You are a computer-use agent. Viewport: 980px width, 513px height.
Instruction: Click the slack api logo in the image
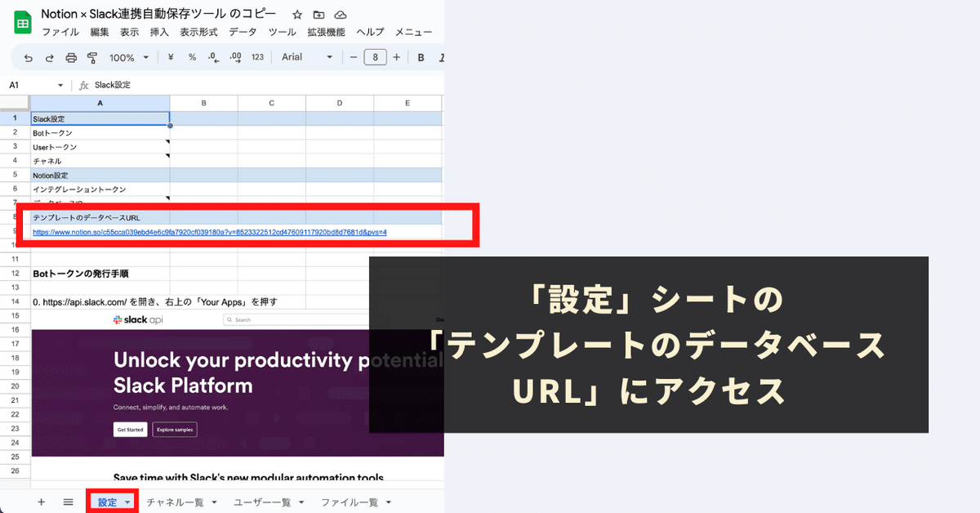point(138,319)
